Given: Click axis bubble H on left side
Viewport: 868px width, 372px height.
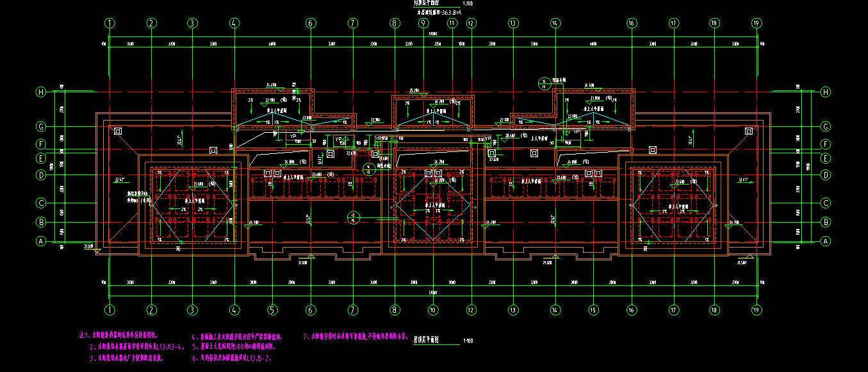Looking at the screenshot, I should tap(42, 92).
